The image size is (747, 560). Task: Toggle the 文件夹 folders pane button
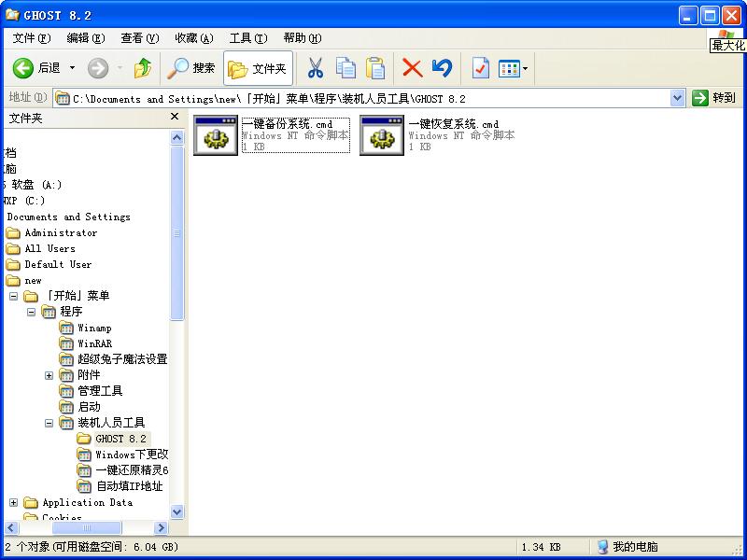point(258,68)
